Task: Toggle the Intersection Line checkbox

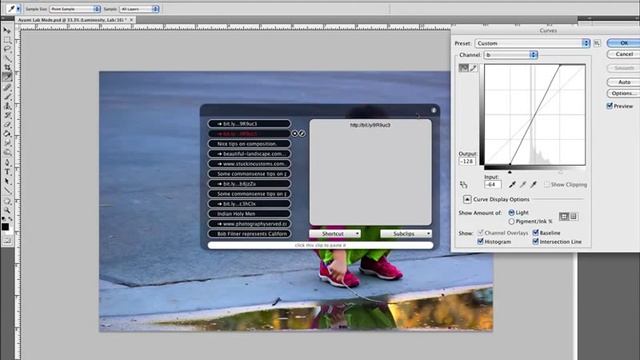Action: click(536, 242)
